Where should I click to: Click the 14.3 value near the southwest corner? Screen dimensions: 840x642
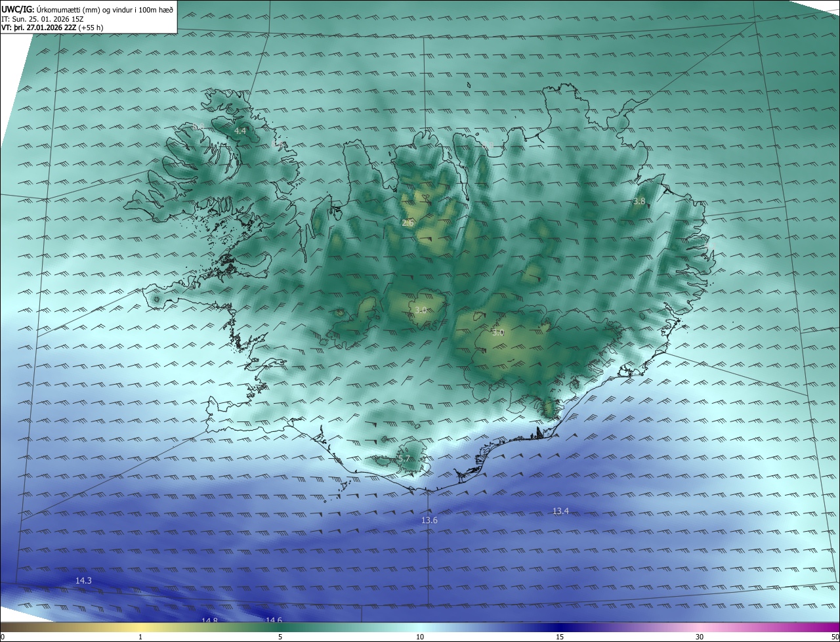(83, 581)
